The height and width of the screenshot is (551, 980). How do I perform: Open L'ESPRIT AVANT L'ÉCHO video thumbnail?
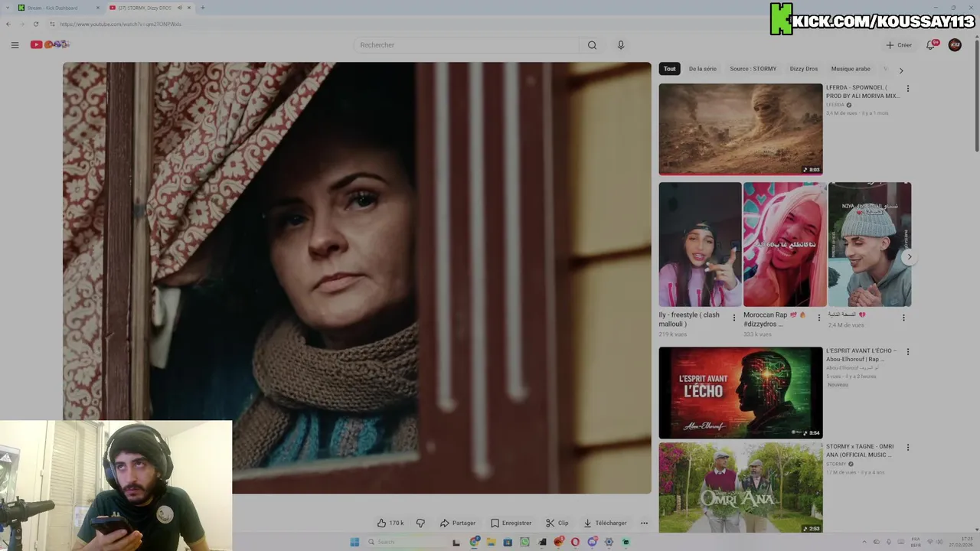coord(740,393)
